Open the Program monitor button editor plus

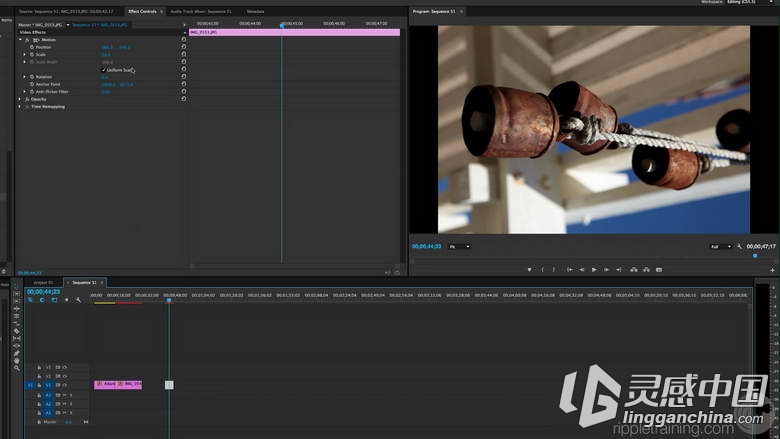coord(773,270)
